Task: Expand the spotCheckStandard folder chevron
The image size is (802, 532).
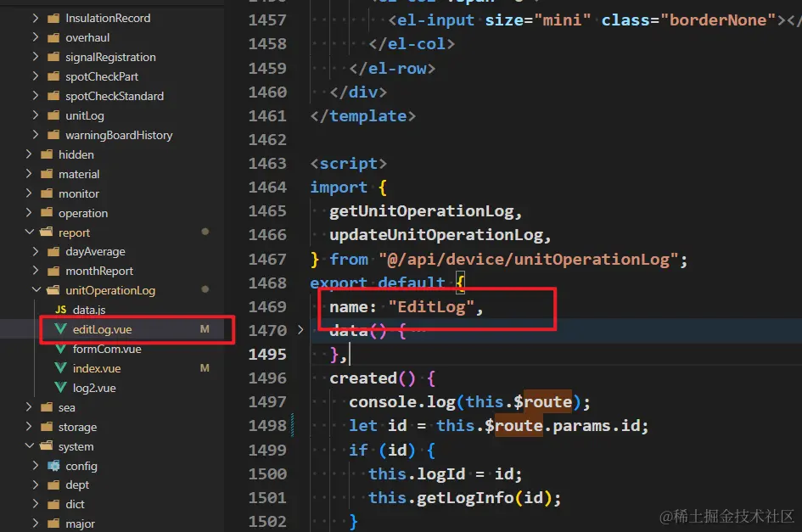Action: 36,96
